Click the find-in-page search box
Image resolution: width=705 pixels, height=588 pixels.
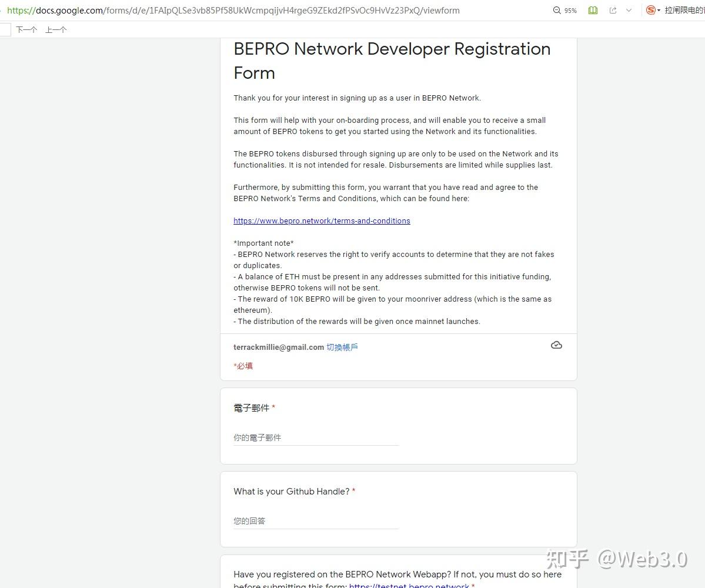coord(6,29)
